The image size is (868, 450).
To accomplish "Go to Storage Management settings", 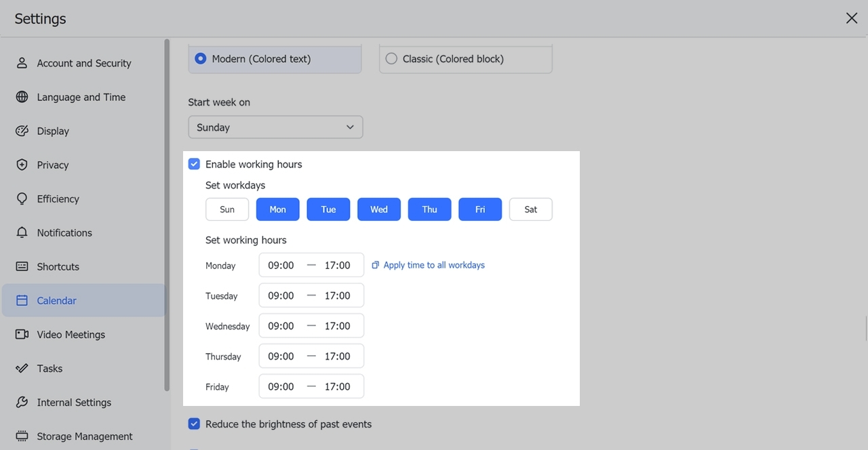I will tap(85, 436).
